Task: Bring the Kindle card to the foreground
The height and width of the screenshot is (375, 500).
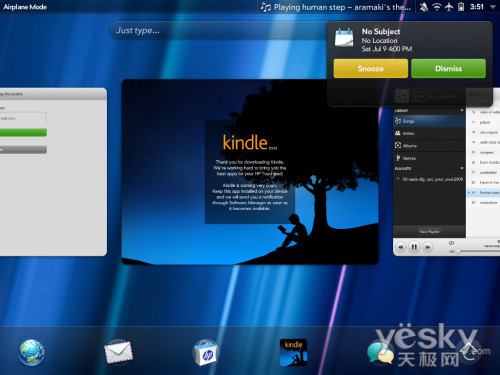Action: coord(250,172)
